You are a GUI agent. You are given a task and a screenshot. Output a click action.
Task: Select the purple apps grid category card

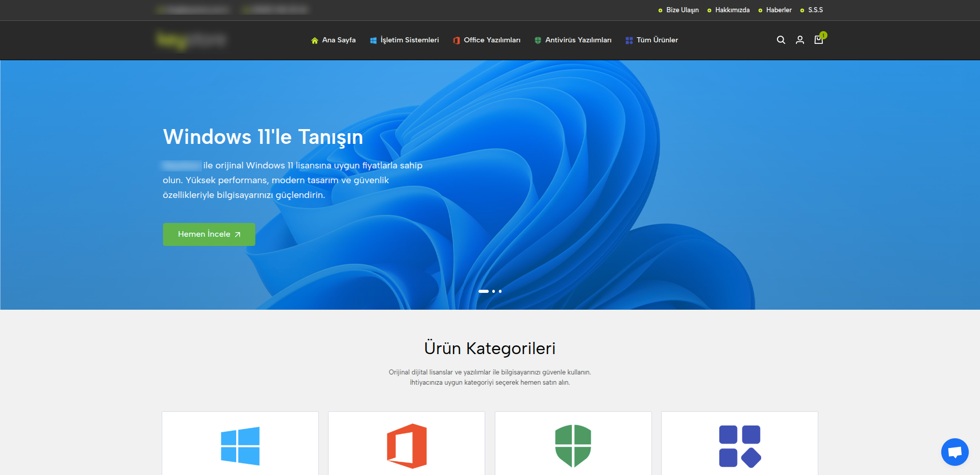[x=740, y=443]
